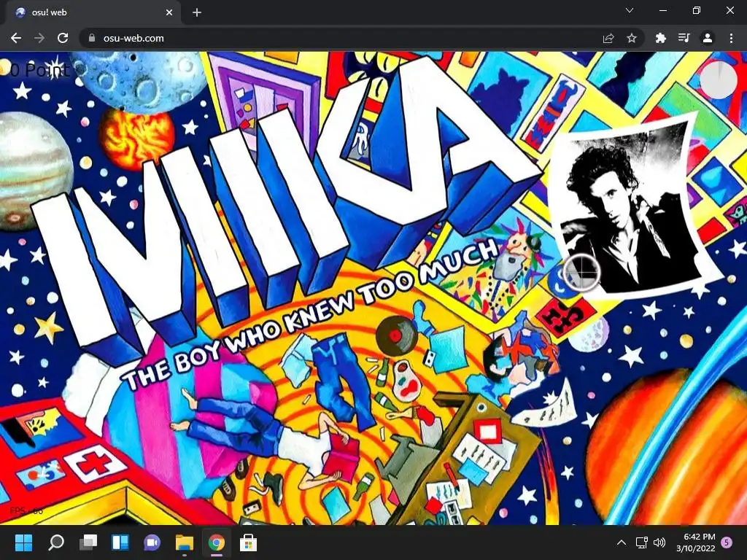The width and height of the screenshot is (747, 560).
Task: Close the osu! web tab
Action: coord(169,13)
